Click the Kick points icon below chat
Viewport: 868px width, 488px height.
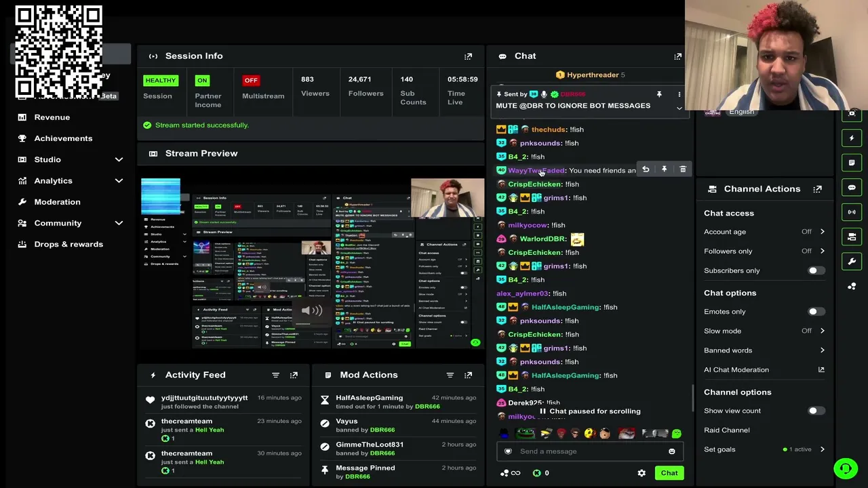click(x=537, y=473)
